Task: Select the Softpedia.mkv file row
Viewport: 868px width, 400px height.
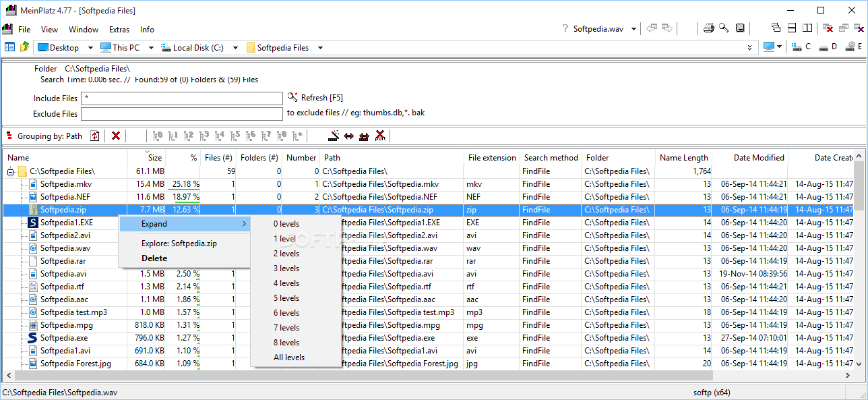Action: (x=429, y=184)
